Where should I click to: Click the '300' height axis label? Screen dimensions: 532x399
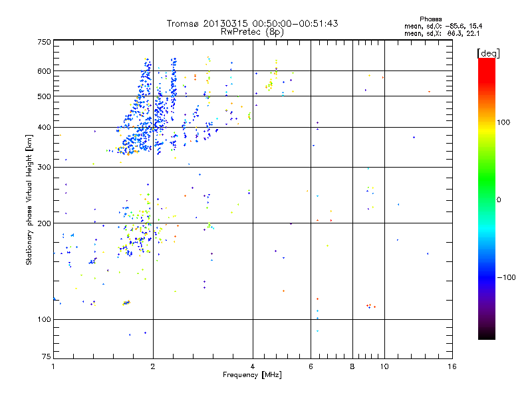pyautogui.click(x=44, y=168)
